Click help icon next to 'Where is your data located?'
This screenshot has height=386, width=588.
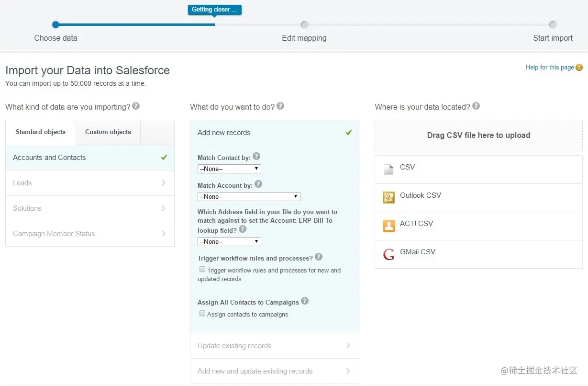click(476, 106)
